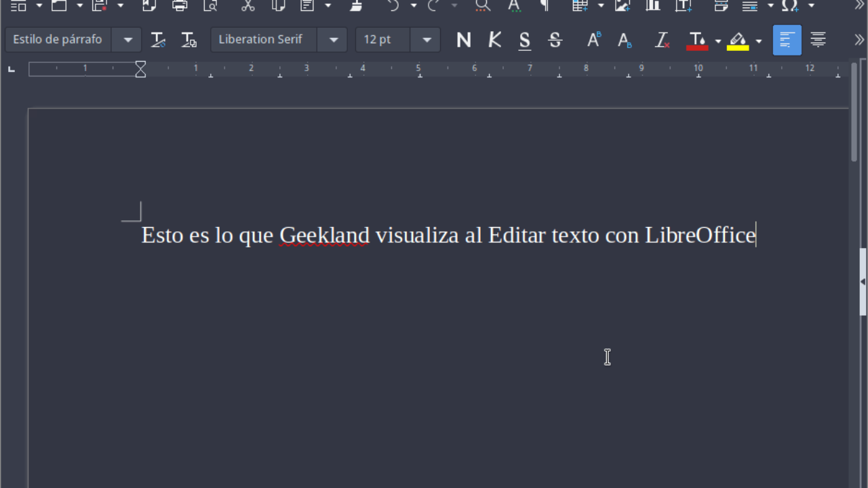Insert a page break
868x488 pixels.
(721, 5)
